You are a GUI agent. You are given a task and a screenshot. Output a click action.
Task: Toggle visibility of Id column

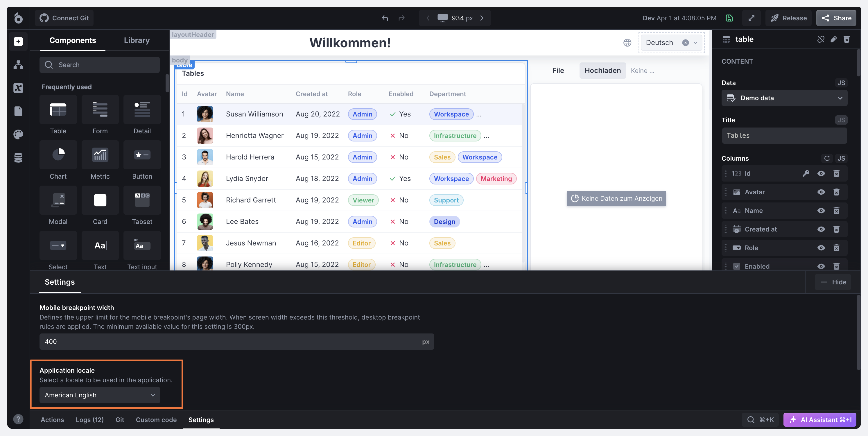tap(821, 173)
